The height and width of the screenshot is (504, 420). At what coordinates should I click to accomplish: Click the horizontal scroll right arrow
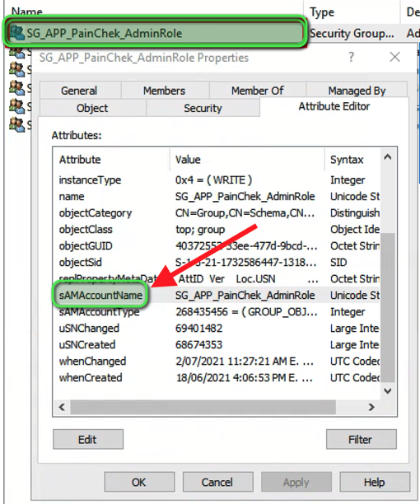(x=371, y=408)
